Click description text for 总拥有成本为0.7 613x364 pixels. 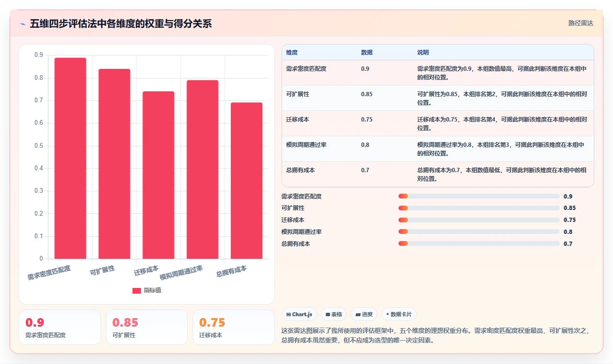point(502,174)
